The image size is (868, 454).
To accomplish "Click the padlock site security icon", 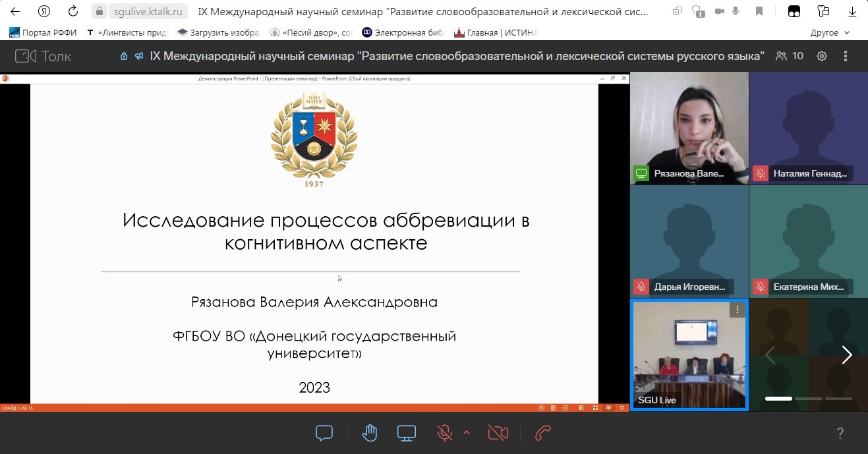I will coord(100,12).
